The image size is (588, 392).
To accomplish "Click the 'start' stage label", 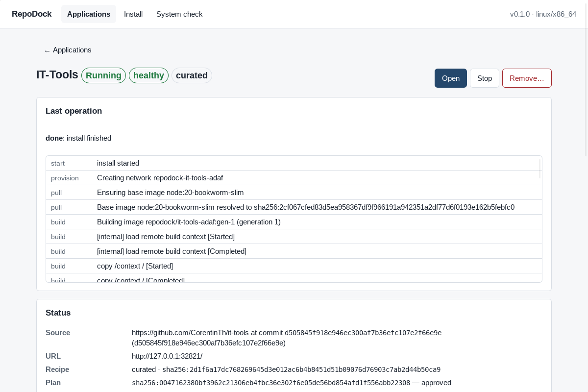I will 58,163.
